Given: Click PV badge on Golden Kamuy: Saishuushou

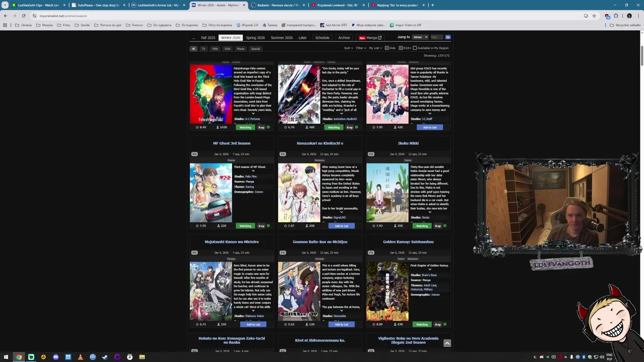Looking at the screenshot, I should click(x=371, y=252).
